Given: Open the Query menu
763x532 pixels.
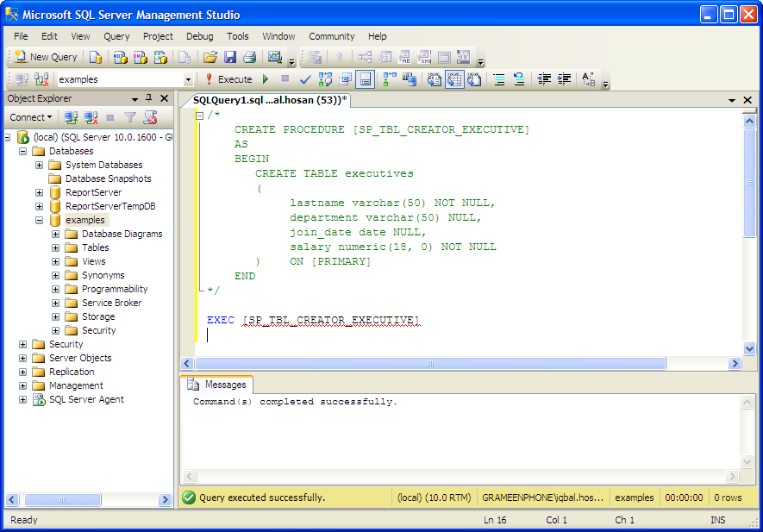Looking at the screenshot, I should point(116,36).
